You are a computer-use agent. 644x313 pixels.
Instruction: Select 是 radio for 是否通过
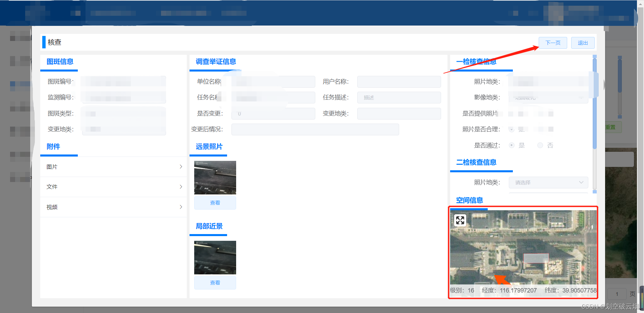click(512, 145)
